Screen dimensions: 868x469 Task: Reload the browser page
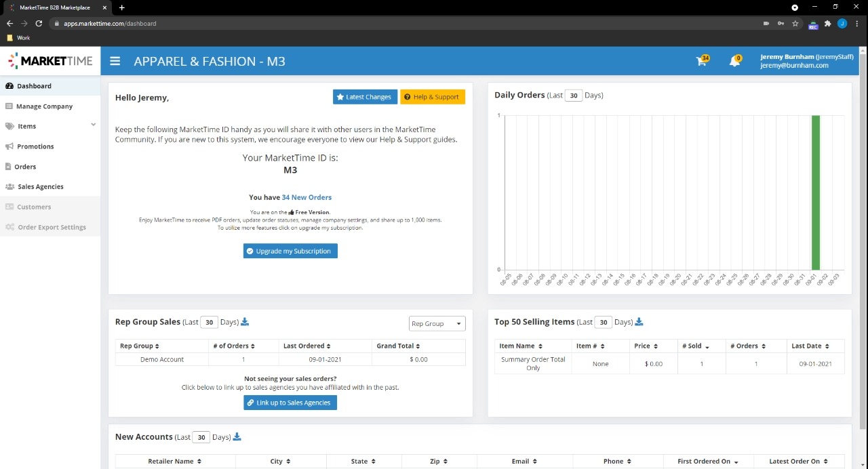coord(39,23)
